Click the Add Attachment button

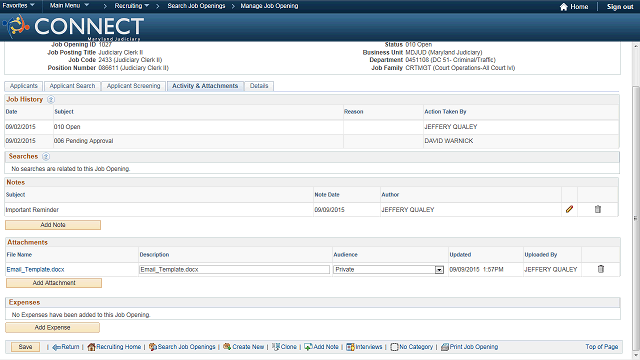point(54,283)
